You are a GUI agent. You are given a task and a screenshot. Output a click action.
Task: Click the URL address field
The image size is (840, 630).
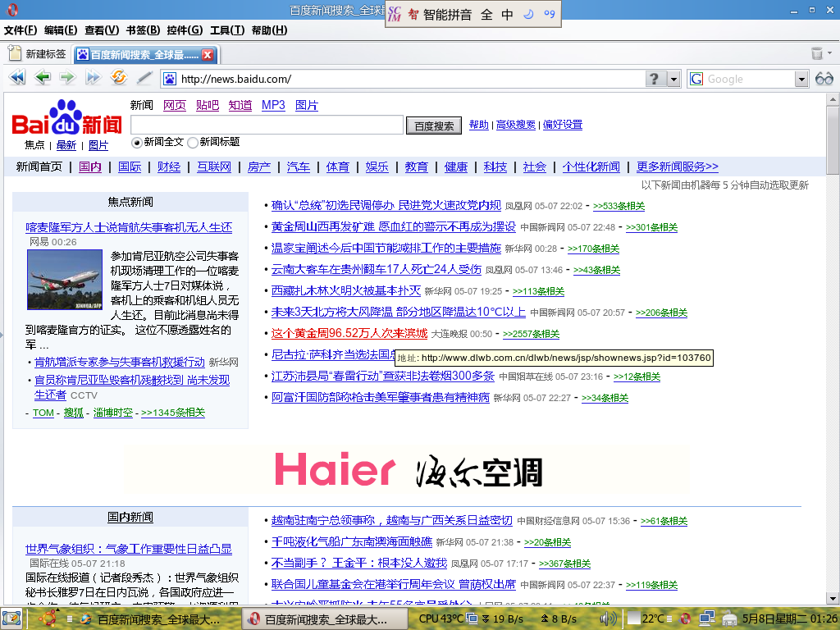point(410,80)
